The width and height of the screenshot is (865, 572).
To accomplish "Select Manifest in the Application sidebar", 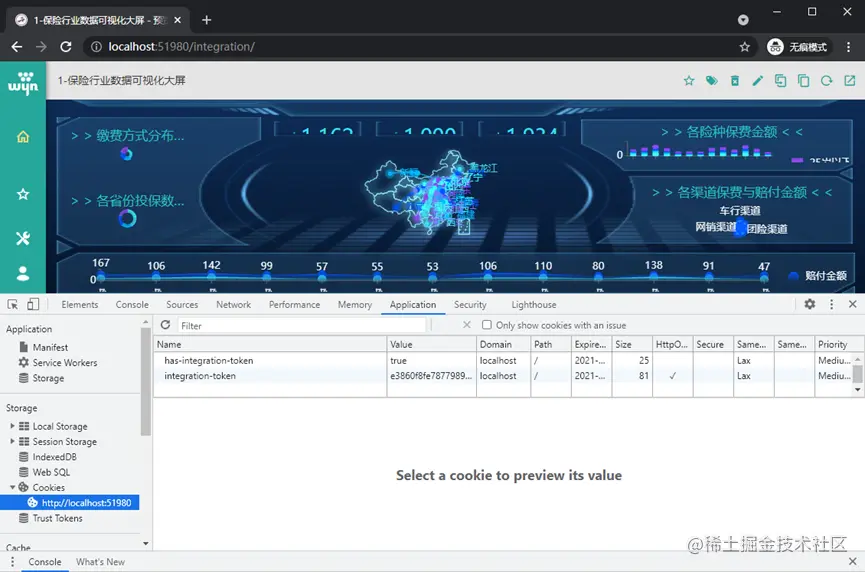I will [50, 347].
